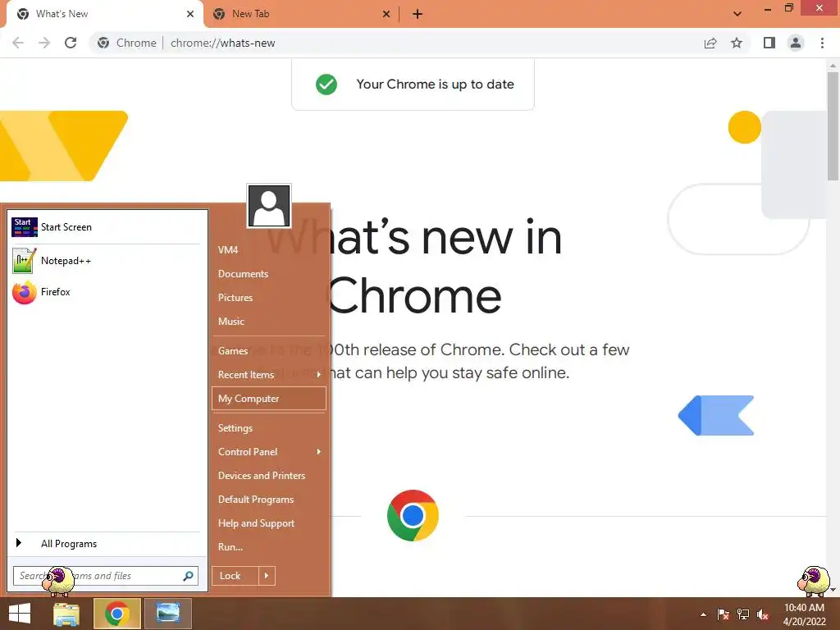Click the Chrome back arrow
This screenshot has height=630, width=840.
pos(18,43)
